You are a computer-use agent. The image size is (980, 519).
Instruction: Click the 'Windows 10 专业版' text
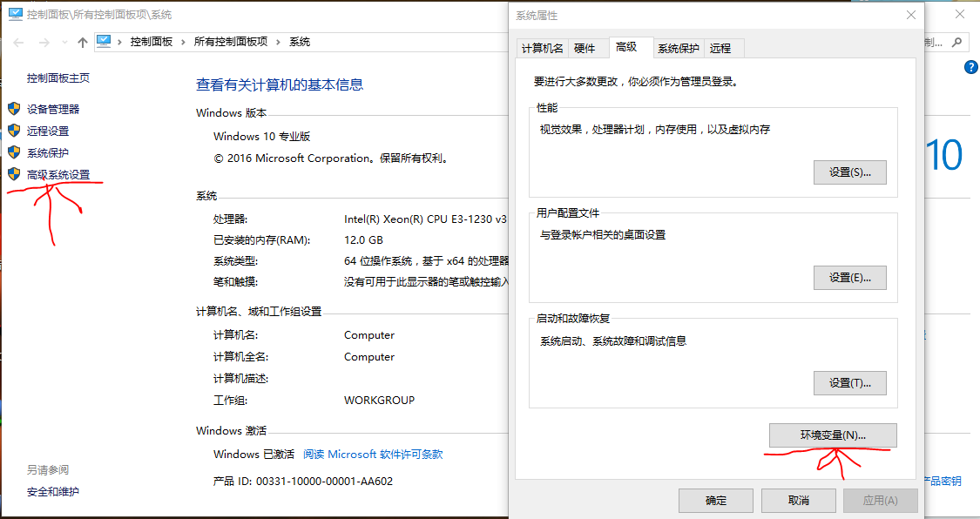(262, 136)
